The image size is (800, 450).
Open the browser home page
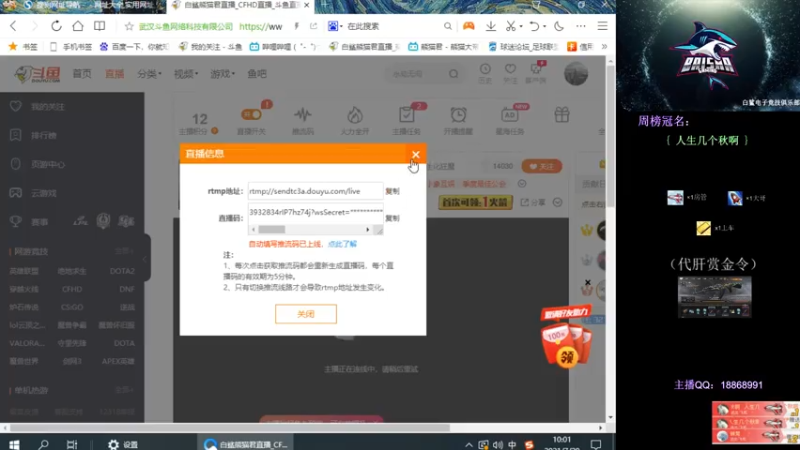pyautogui.click(x=78, y=26)
